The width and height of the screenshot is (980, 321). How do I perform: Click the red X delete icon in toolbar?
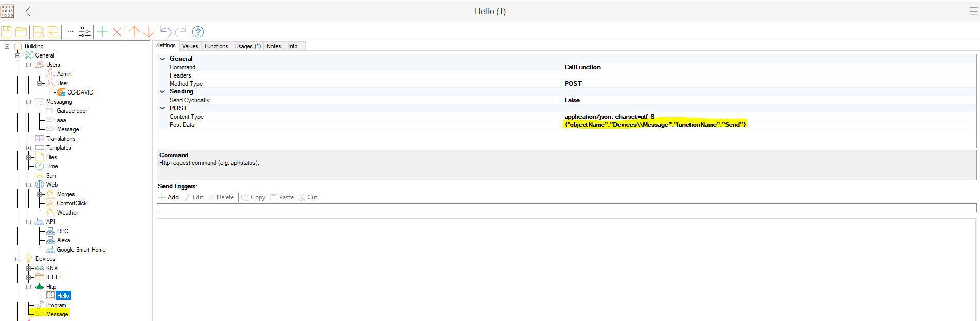[117, 32]
